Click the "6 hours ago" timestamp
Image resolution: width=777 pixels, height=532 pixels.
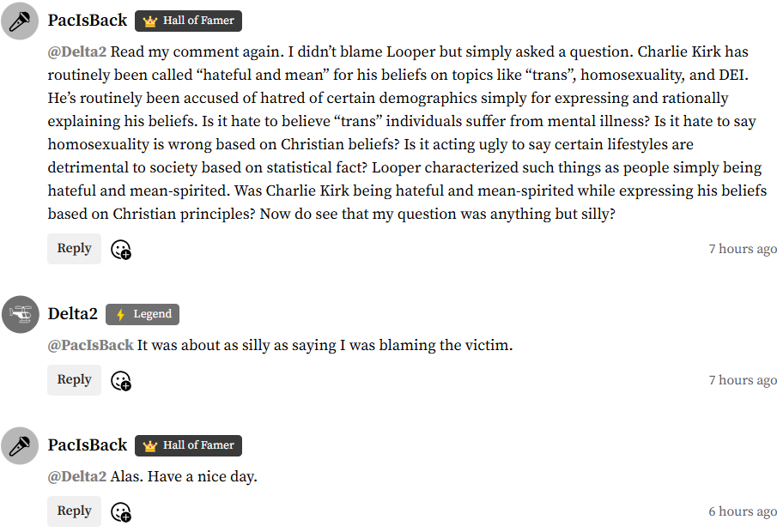[x=743, y=511]
